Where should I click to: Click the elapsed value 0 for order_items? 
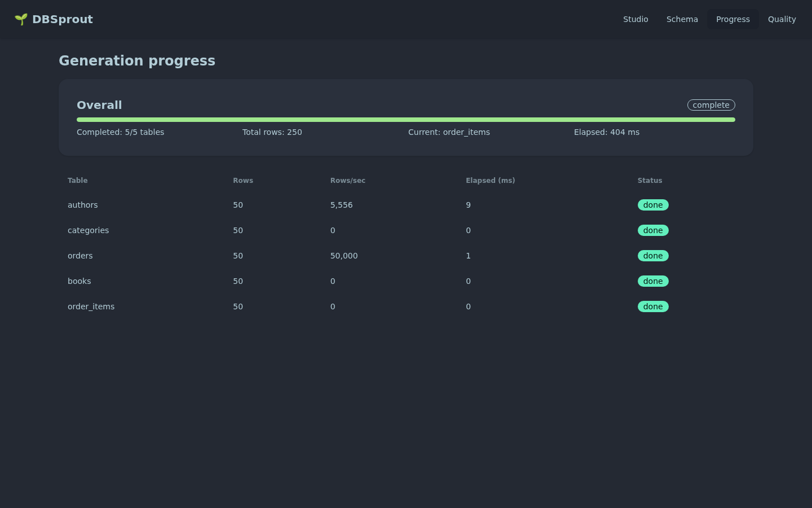(x=469, y=306)
